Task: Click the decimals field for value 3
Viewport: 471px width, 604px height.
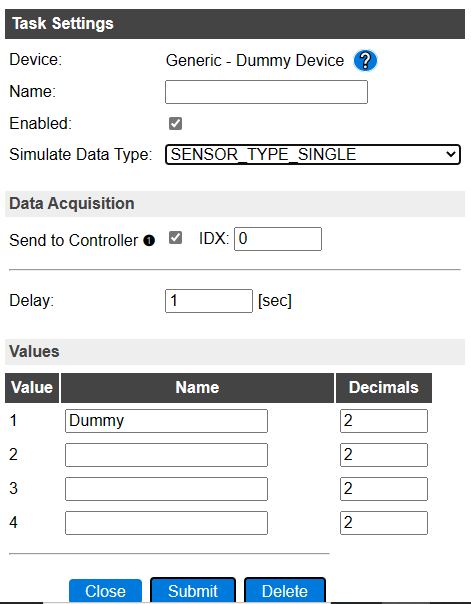Action: [384, 489]
